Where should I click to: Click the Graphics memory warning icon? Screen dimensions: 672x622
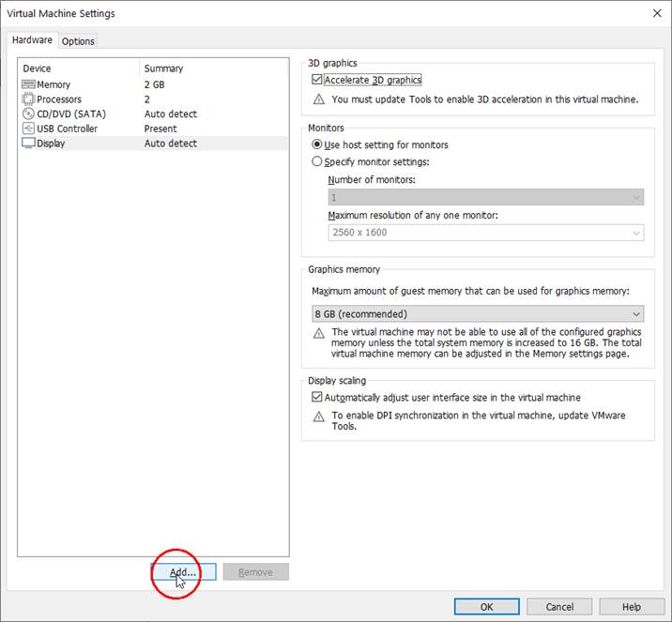tap(319, 333)
